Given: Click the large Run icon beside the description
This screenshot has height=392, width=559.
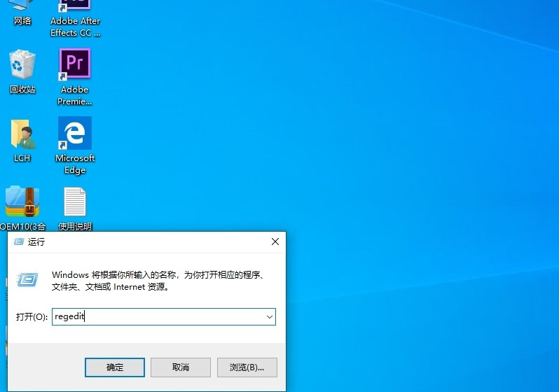Looking at the screenshot, I should 27,280.
